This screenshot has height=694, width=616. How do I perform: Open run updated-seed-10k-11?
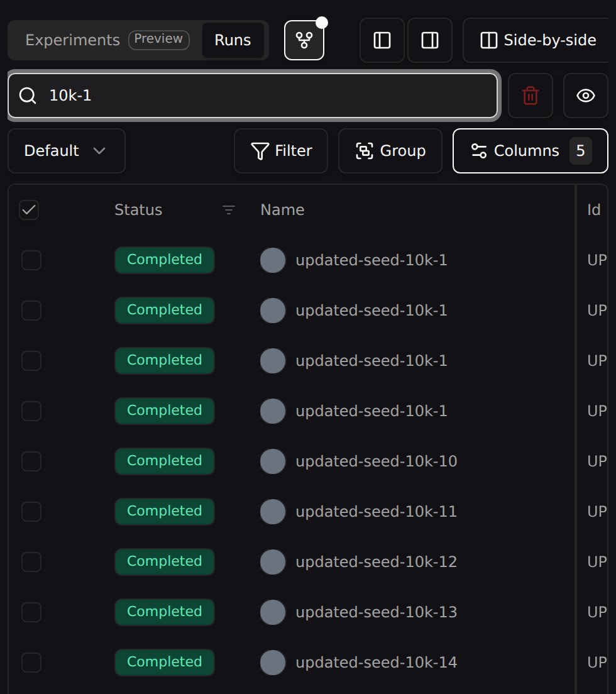(x=376, y=512)
